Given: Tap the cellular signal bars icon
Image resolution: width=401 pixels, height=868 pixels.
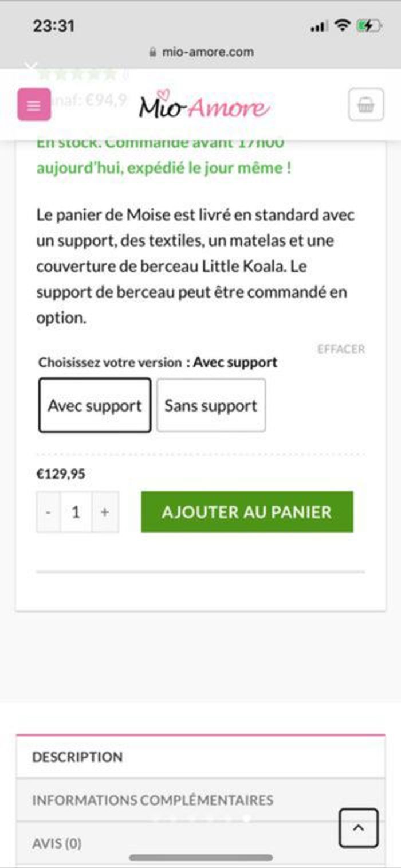Looking at the screenshot, I should coord(319,26).
